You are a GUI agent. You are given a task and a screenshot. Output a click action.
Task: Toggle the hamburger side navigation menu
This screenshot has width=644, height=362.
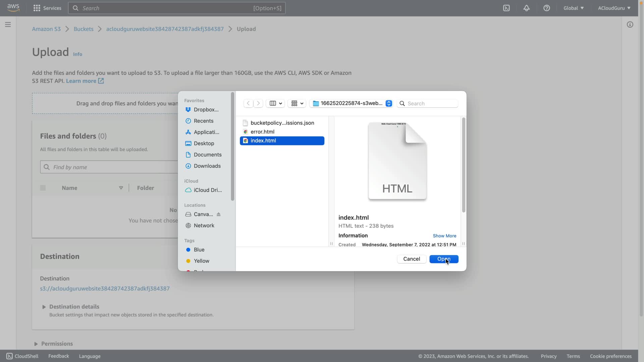pyautogui.click(x=8, y=24)
